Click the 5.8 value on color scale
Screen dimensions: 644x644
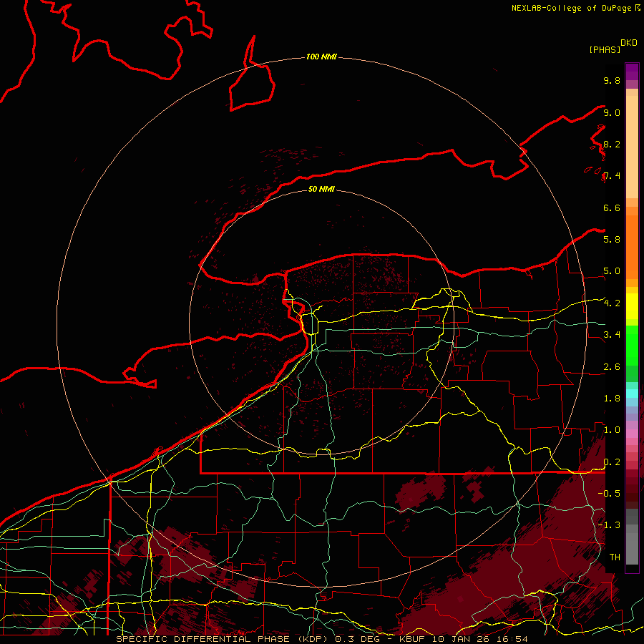tap(612, 240)
